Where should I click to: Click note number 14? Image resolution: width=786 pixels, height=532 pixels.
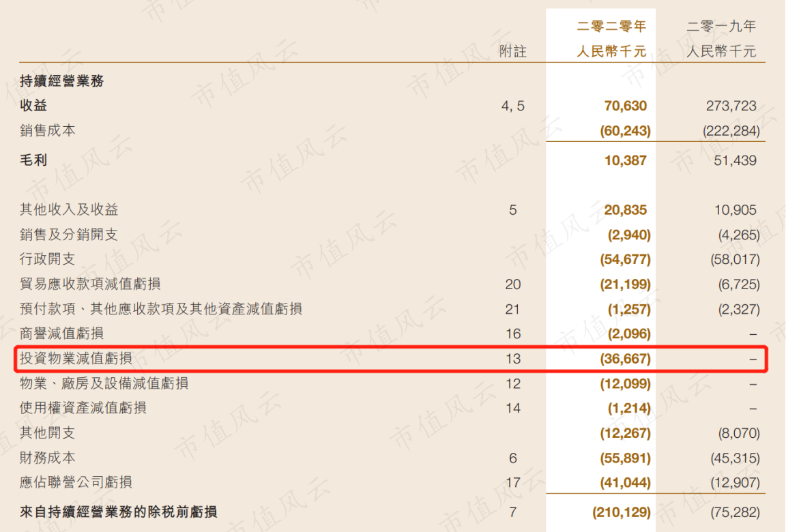[x=513, y=409]
